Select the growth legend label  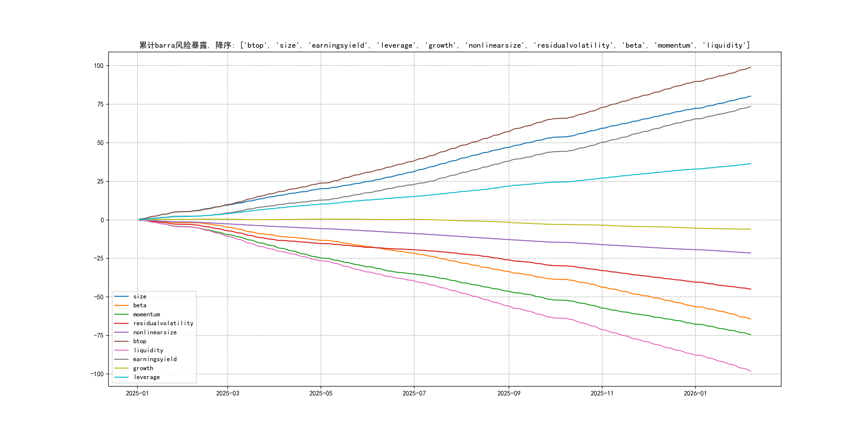(143, 368)
